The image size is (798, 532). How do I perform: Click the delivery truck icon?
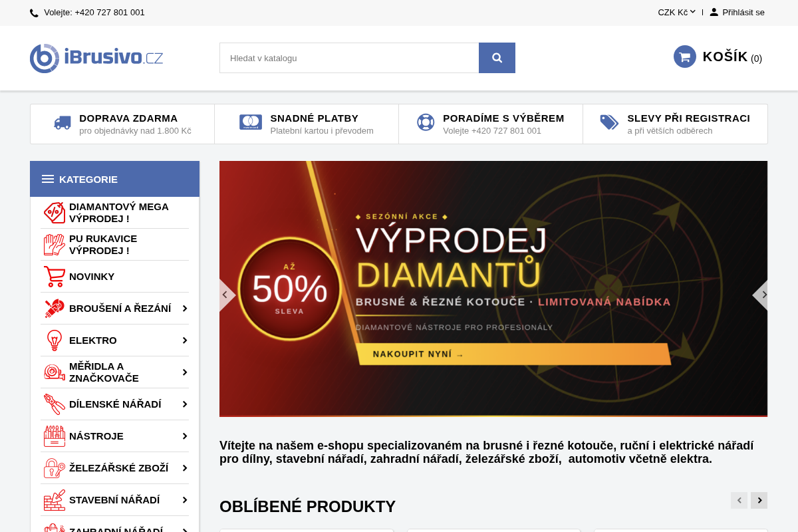[63, 122]
